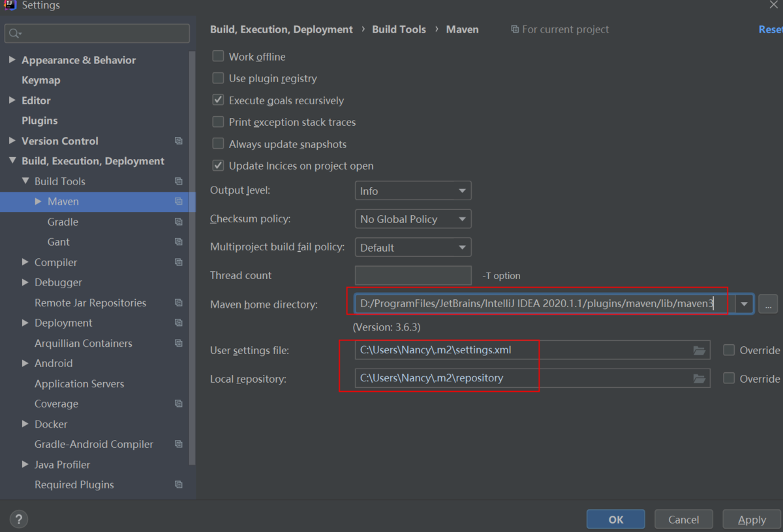Click the settings tree vertical scrollbar
The width and height of the screenshot is (783, 532).
click(192, 258)
